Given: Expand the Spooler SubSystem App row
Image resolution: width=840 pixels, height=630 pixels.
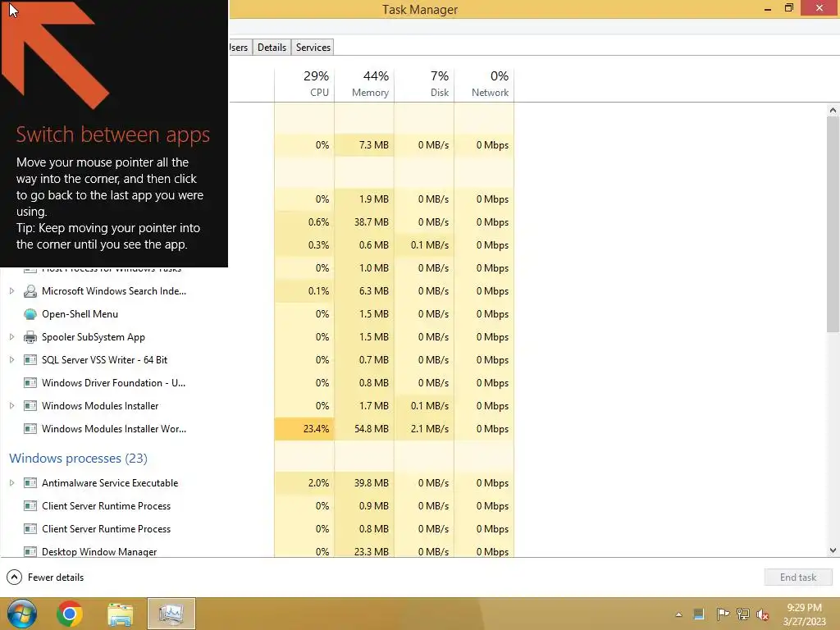Looking at the screenshot, I should [x=11, y=337].
